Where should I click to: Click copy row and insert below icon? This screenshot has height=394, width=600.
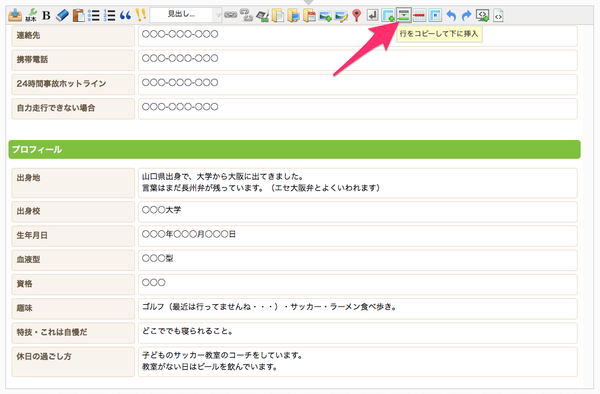(x=404, y=15)
